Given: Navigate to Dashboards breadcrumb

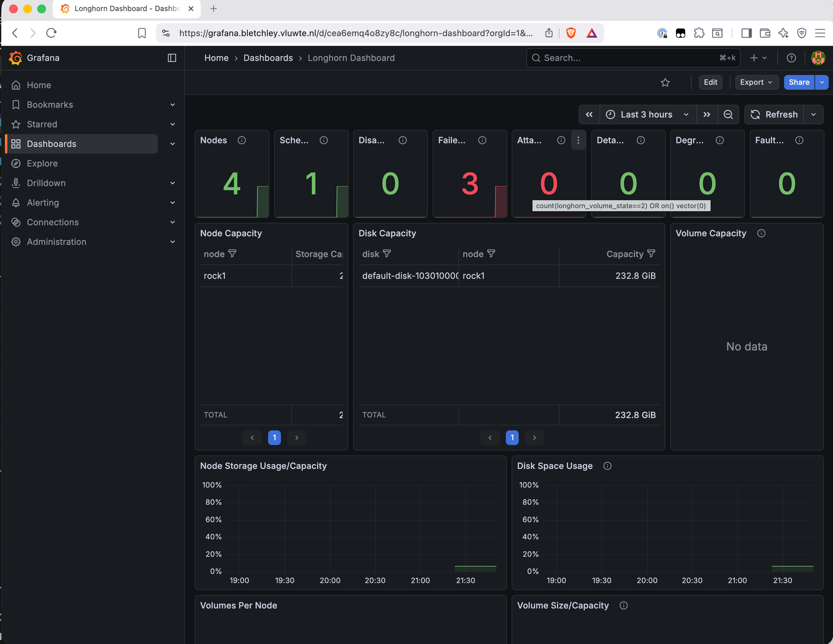Looking at the screenshot, I should click(x=268, y=58).
